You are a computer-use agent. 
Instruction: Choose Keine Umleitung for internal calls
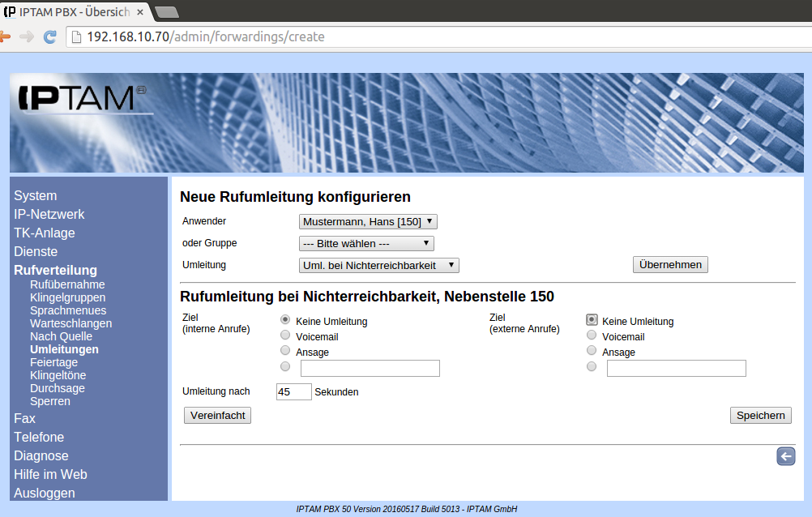285,320
